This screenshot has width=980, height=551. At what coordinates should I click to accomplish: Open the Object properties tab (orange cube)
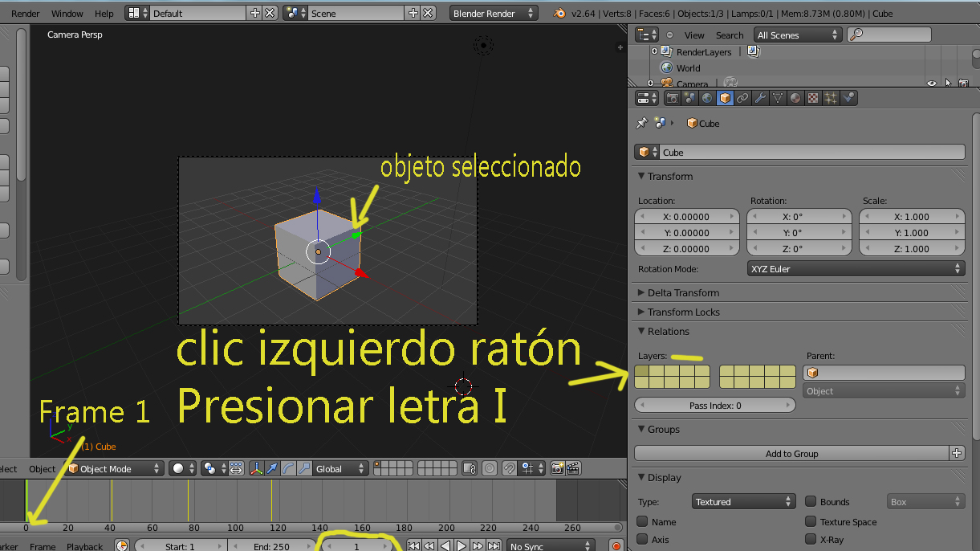[725, 98]
